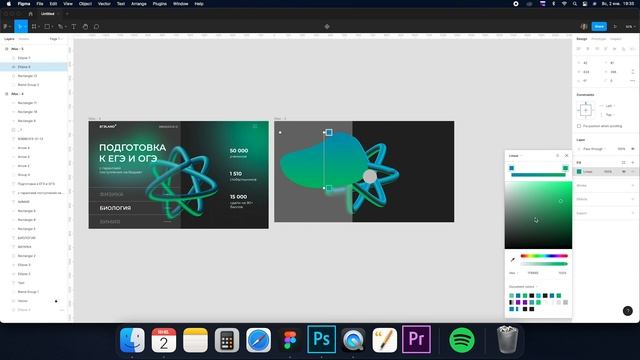Toggle constrain proportions link icon

tap(633, 72)
